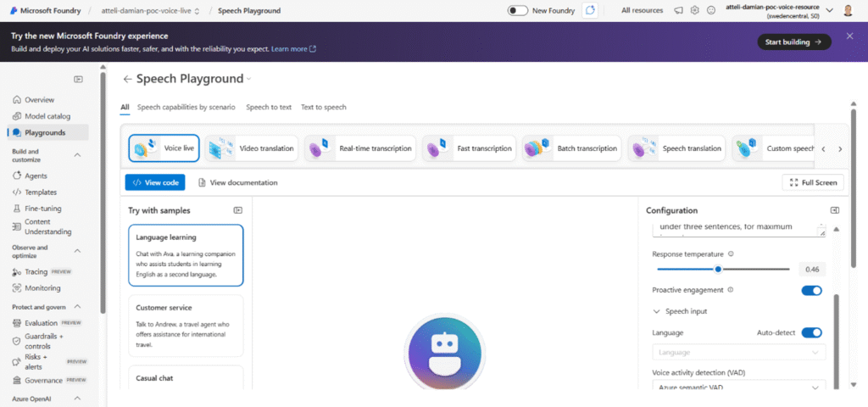Click the Voice live capability icon

(x=146, y=148)
